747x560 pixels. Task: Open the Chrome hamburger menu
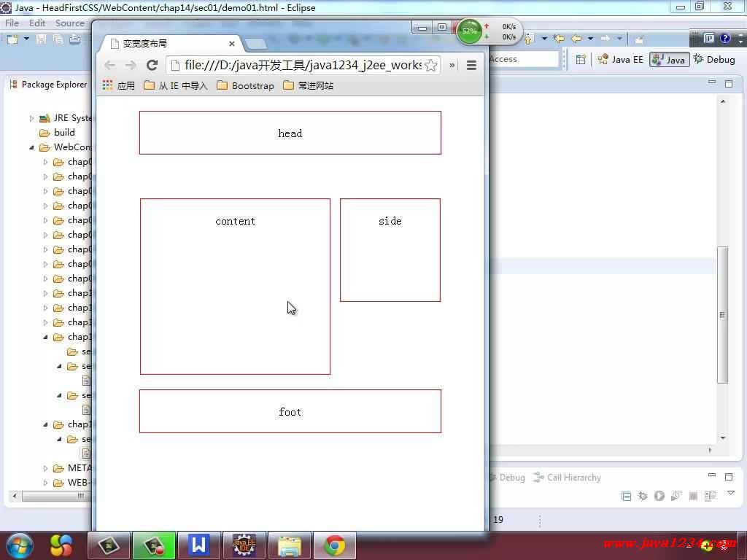tap(472, 65)
